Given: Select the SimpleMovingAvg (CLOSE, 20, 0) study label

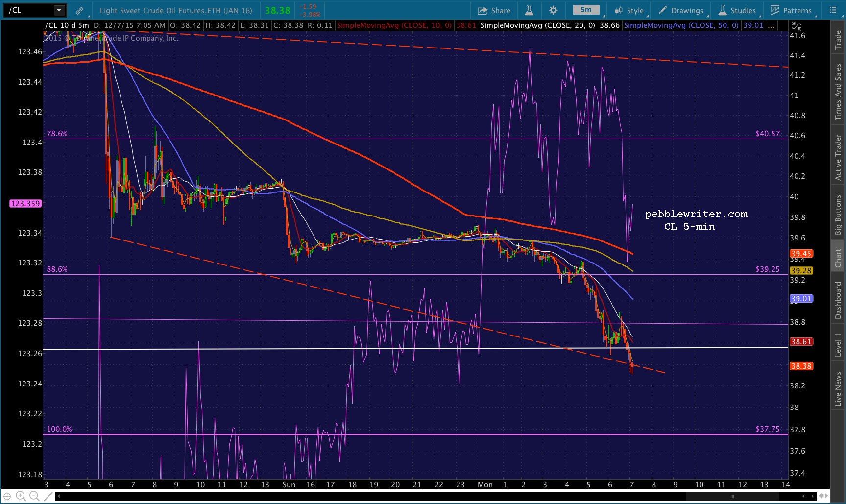Looking at the screenshot, I should 538,25.
